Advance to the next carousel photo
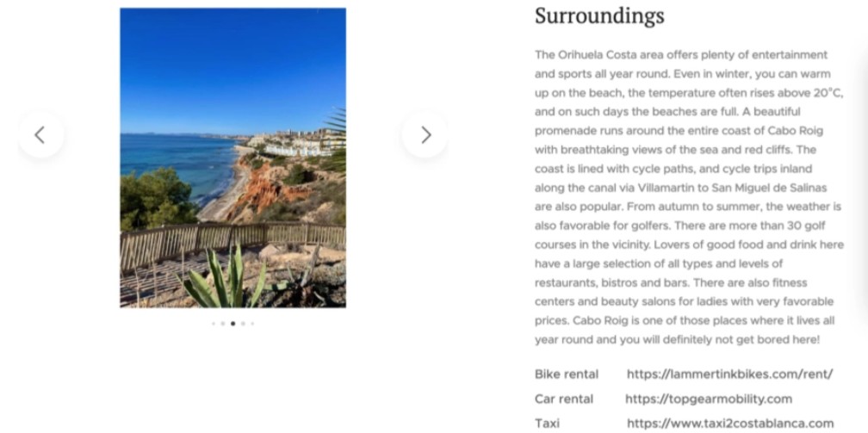Viewport: 868px width, 433px height. [x=425, y=135]
